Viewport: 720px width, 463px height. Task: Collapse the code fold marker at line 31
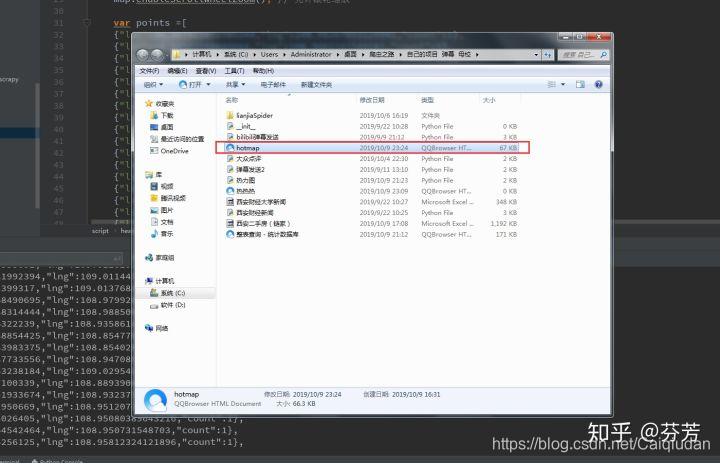point(87,22)
